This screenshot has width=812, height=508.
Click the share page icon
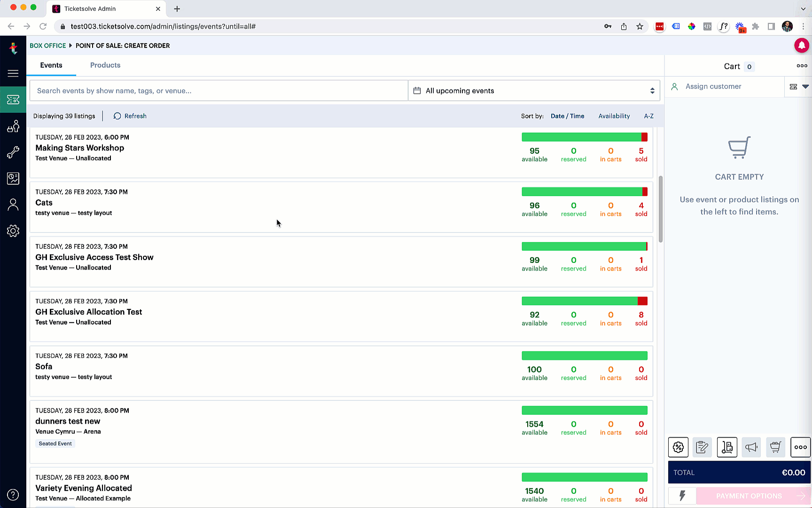[x=624, y=26]
